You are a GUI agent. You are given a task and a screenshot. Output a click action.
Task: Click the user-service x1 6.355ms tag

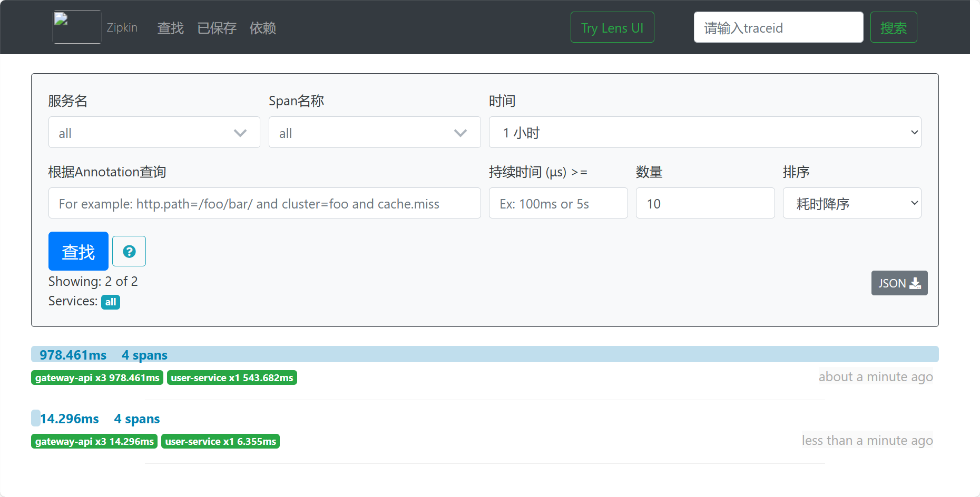(x=220, y=441)
